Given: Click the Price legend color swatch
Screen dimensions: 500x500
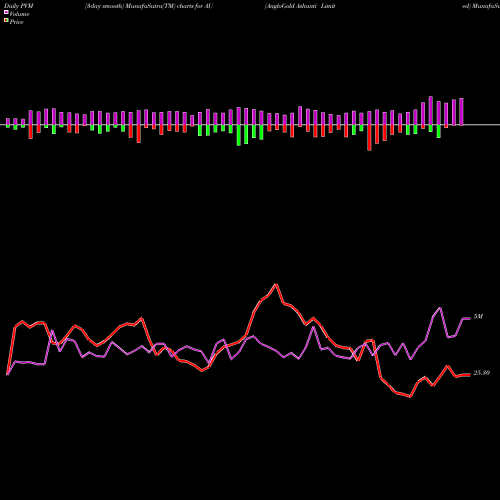Looking at the screenshot, I should coord(6,21).
